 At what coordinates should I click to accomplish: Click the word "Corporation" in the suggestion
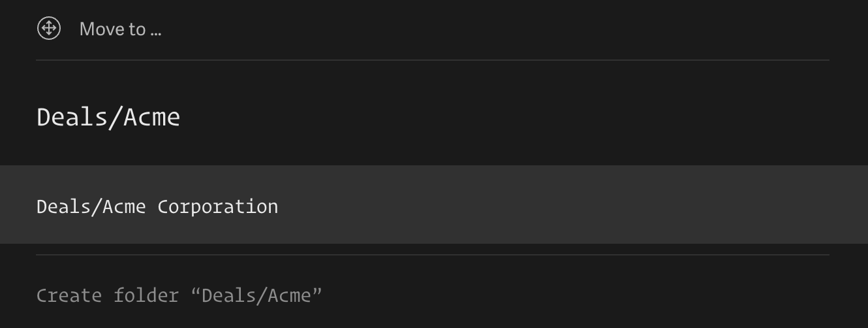(217, 206)
